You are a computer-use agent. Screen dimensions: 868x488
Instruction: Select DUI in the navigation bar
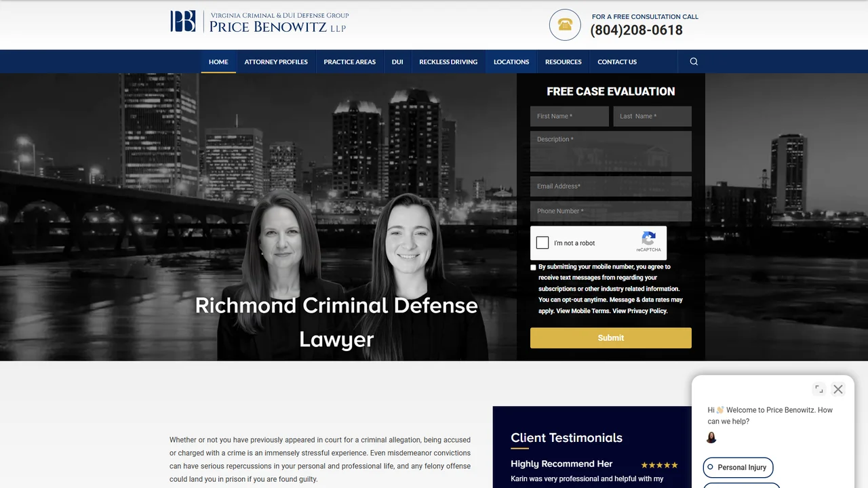(x=397, y=62)
